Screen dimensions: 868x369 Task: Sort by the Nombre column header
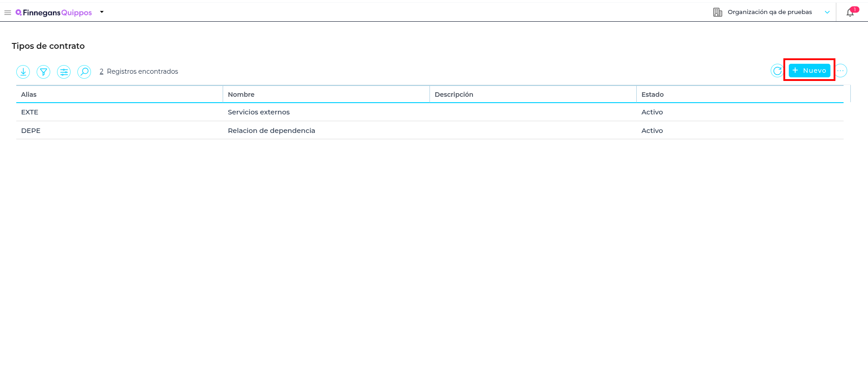point(241,95)
